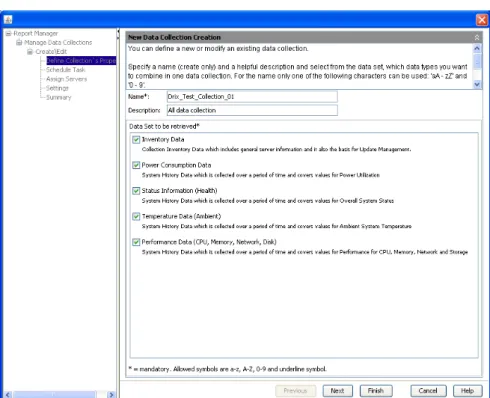Screen dimensions: 490x398
Task: Click the disabled Previous button
Action: click(295, 391)
